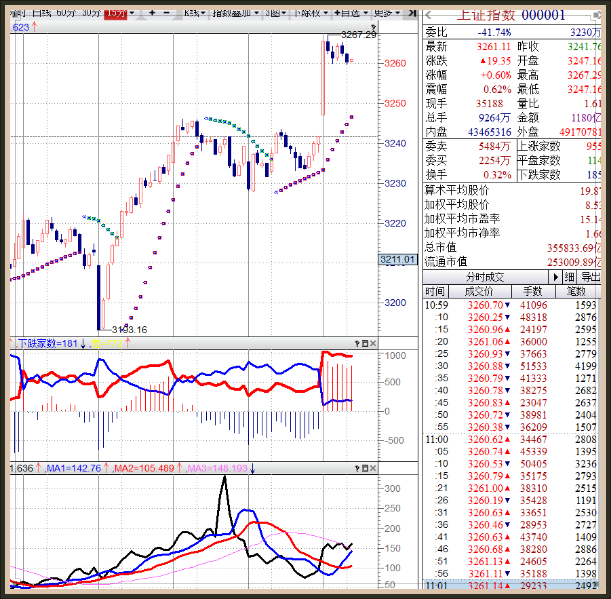Open help for the MA1 indicator panel
The height and width of the screenshot is (599, 611).
[357, 468]
